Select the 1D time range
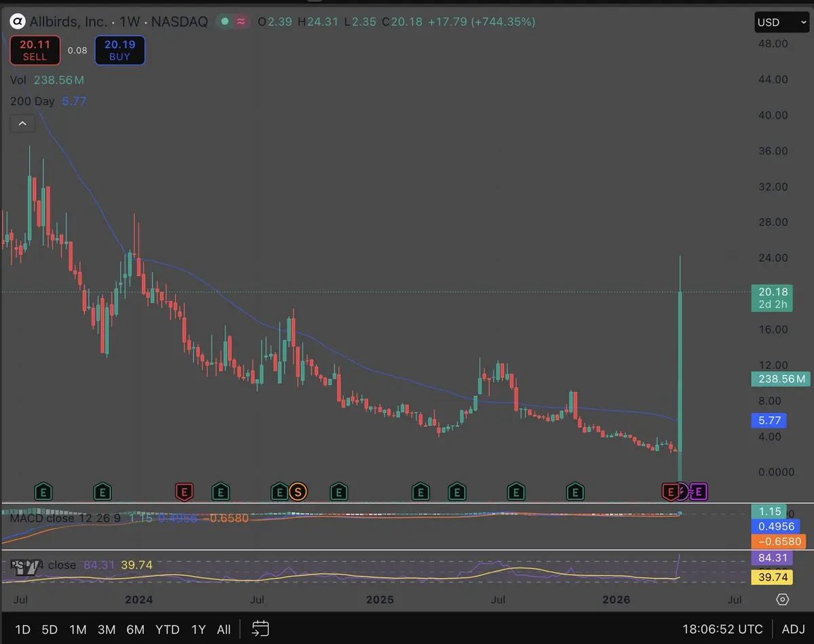 [22, 629]
